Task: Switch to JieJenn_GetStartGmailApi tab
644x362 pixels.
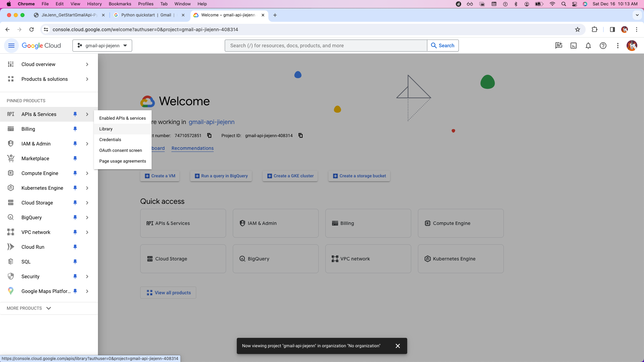Action: click(x=69, y=15)
